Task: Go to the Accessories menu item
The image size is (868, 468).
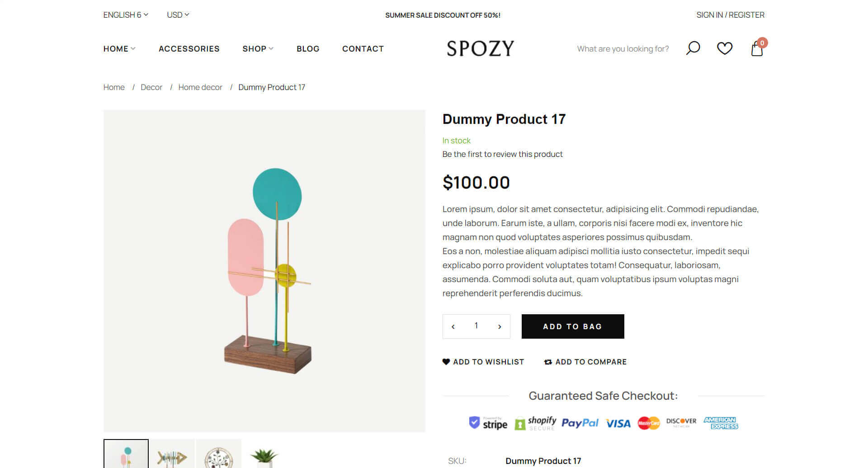Action: point(189,48)
